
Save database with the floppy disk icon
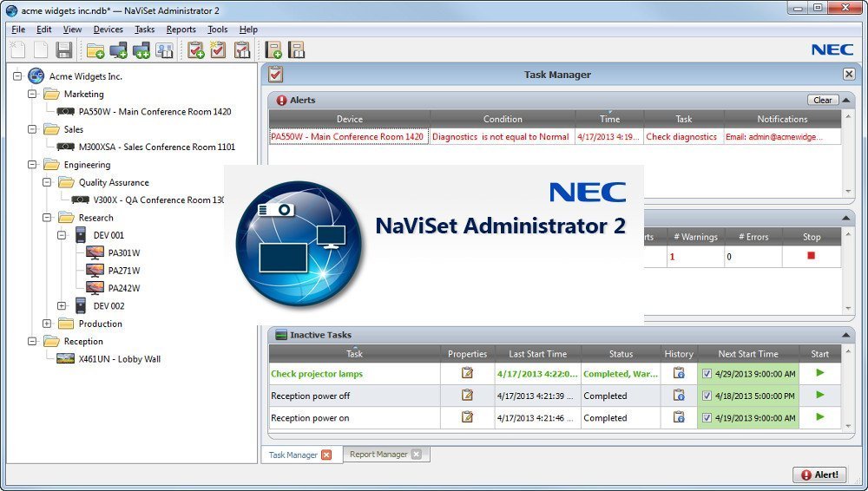click(x=64, y=49)
